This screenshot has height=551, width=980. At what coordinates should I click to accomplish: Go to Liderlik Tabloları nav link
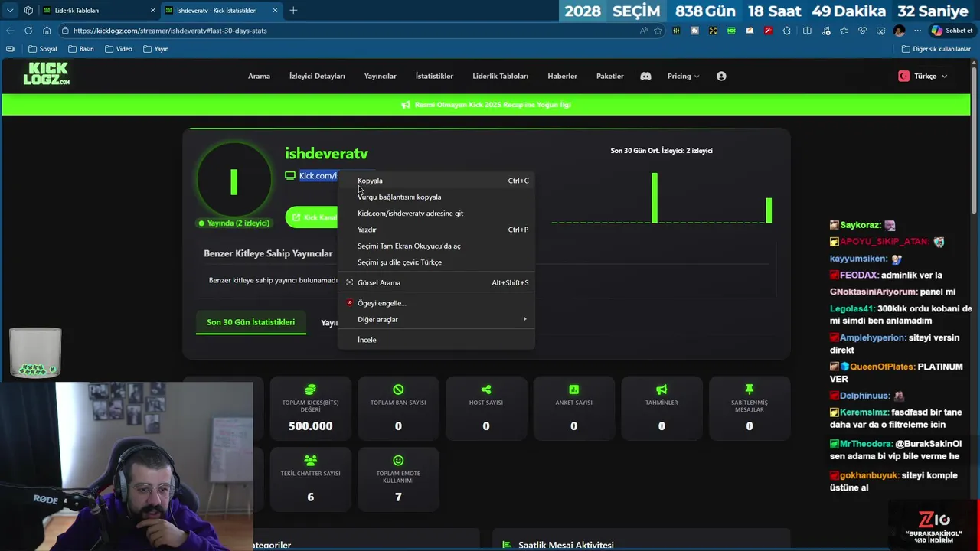(x=501, y=77)
